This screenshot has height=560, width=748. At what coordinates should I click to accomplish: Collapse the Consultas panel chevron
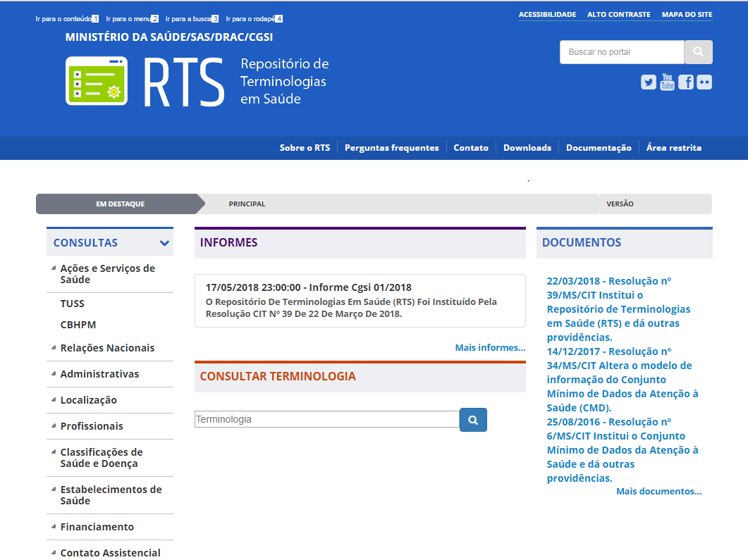pos(164,243)
